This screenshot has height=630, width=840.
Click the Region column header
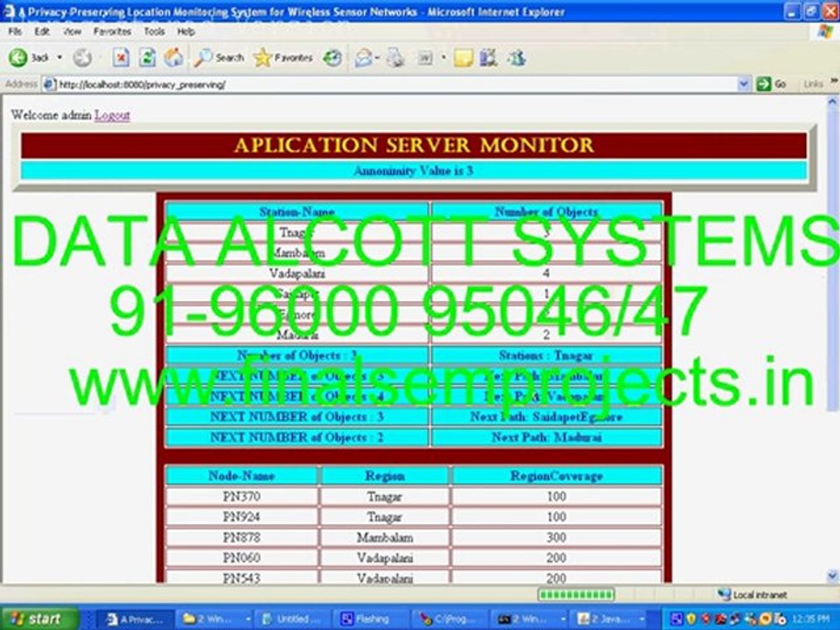(385, 476)
